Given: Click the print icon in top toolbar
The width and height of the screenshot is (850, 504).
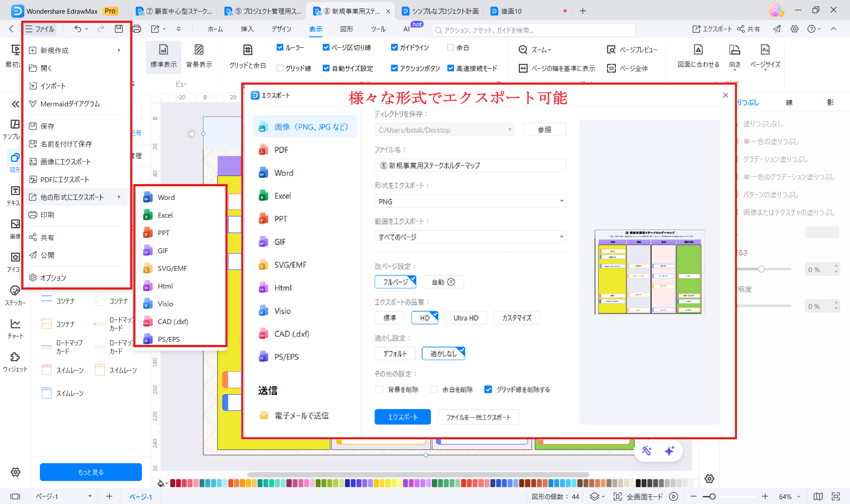Looking at the screenshot, I should [x=137, y=29].
